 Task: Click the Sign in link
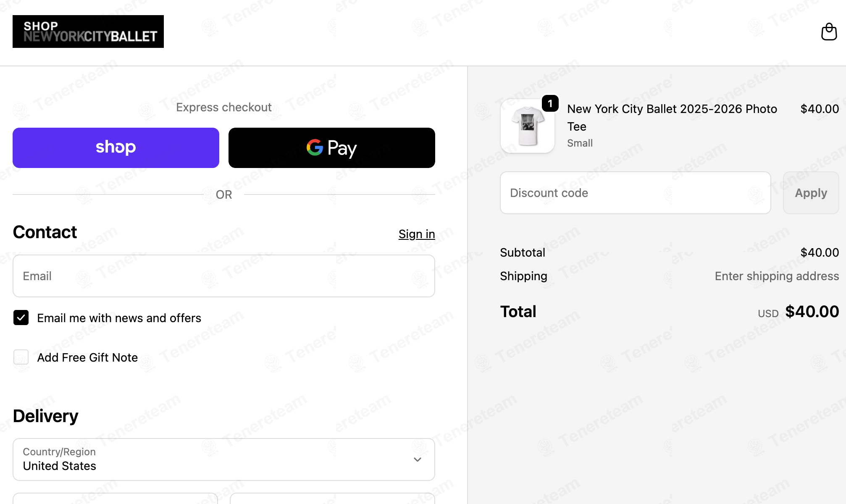click(417, 234)
